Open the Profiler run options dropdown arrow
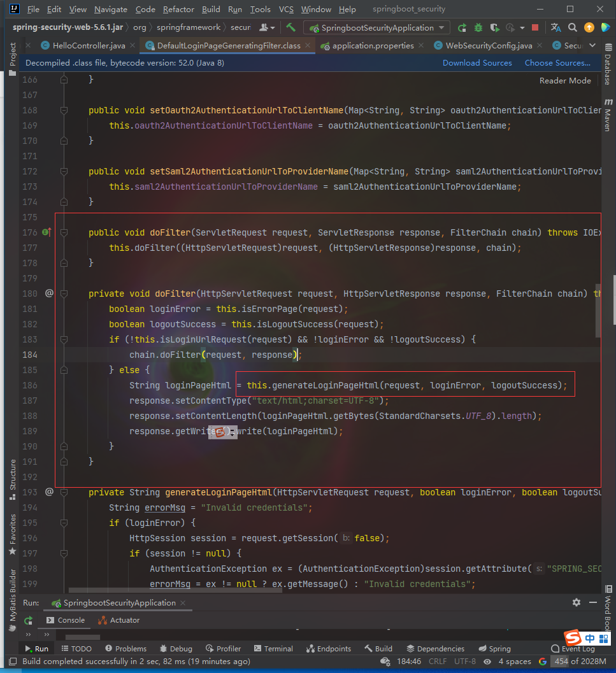 pyautogui.click(x=522, y=28)
